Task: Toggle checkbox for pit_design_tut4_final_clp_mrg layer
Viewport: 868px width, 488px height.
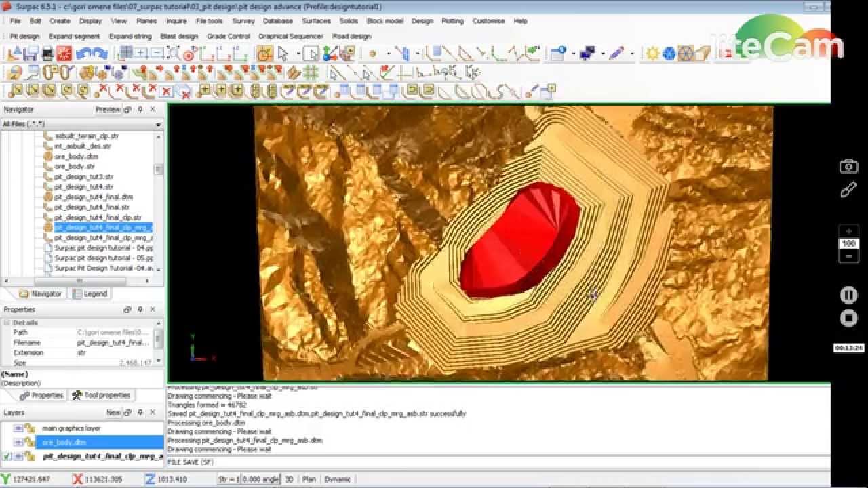Action: (x=7, y=457)
